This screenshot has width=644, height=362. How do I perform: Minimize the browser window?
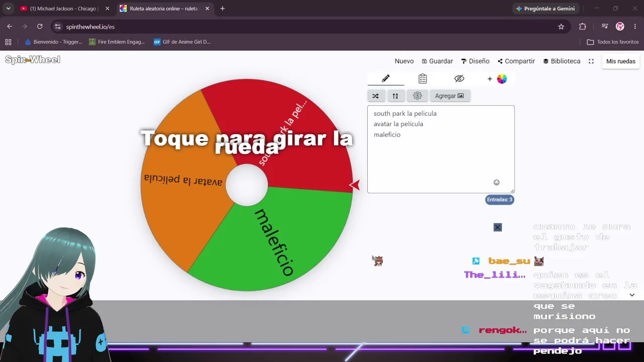click(x=597, y=9)
